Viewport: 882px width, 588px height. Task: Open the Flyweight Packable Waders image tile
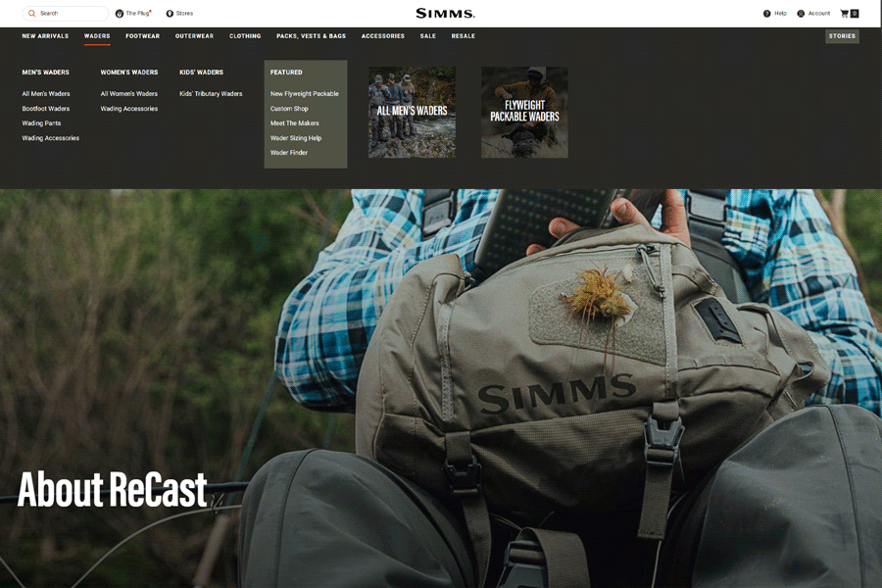(x=524, y=113)
